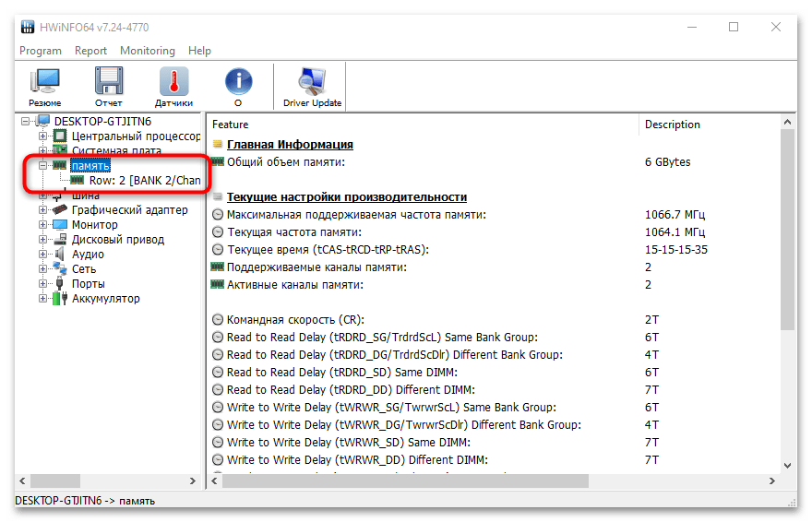This screenshot has width=812, height=522.
Task: Collapse the память tree node
Action: coord(42,166)
